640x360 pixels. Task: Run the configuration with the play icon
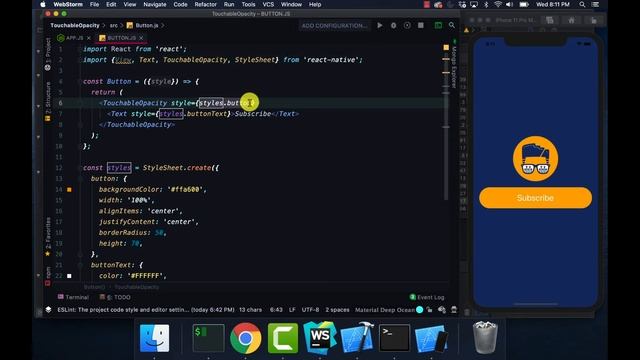pos(380,25)
